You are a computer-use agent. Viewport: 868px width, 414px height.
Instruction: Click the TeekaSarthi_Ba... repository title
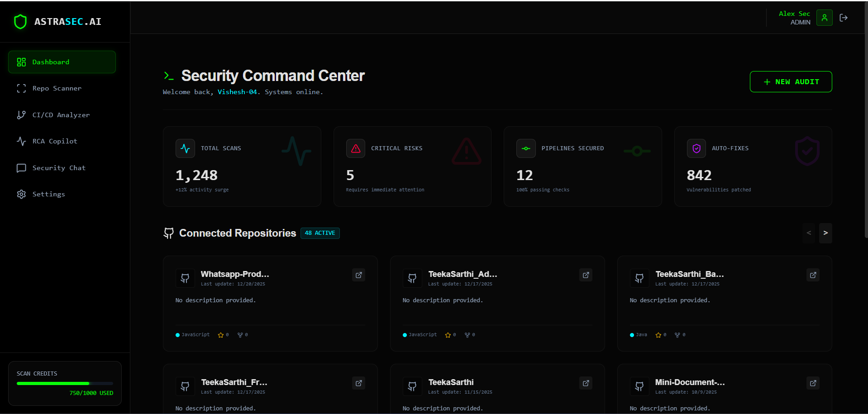(690, 274)
